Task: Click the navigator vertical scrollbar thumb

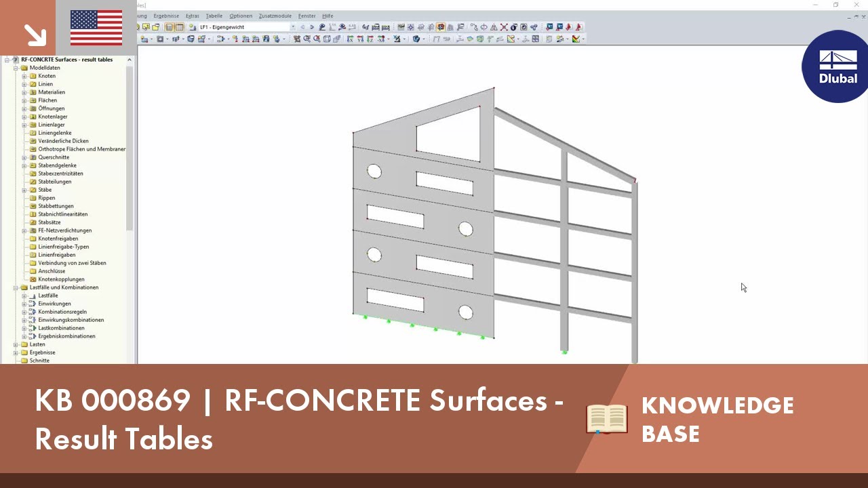Action: pos(130,148)
